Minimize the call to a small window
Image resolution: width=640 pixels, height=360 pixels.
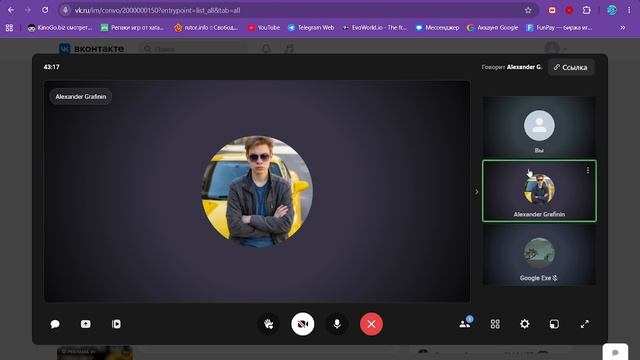coord(554,324)
